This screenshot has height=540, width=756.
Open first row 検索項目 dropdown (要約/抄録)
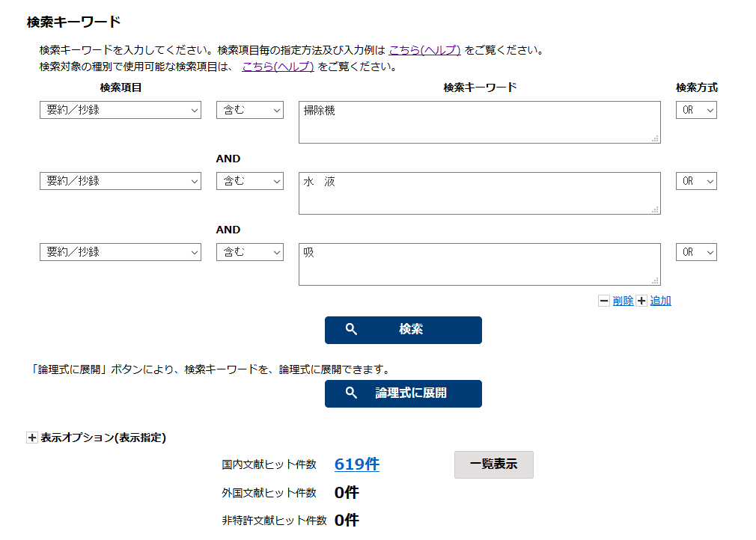click(x=121, y=110)
